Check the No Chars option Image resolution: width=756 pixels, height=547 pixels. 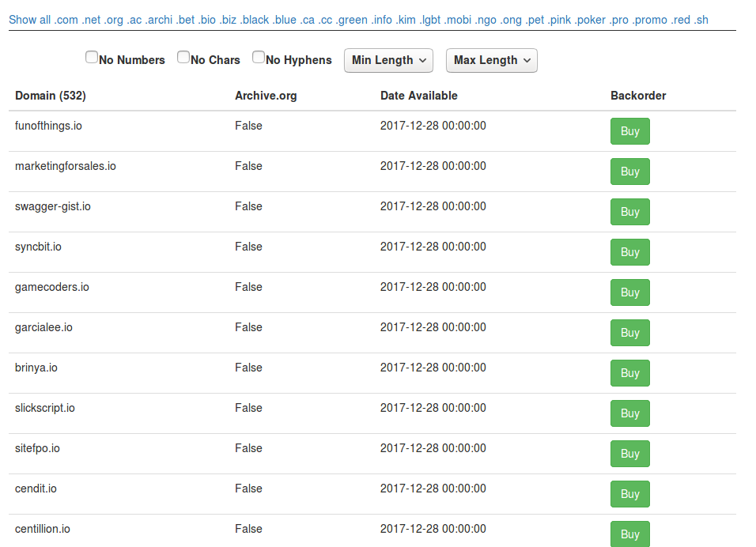(183, 57)
